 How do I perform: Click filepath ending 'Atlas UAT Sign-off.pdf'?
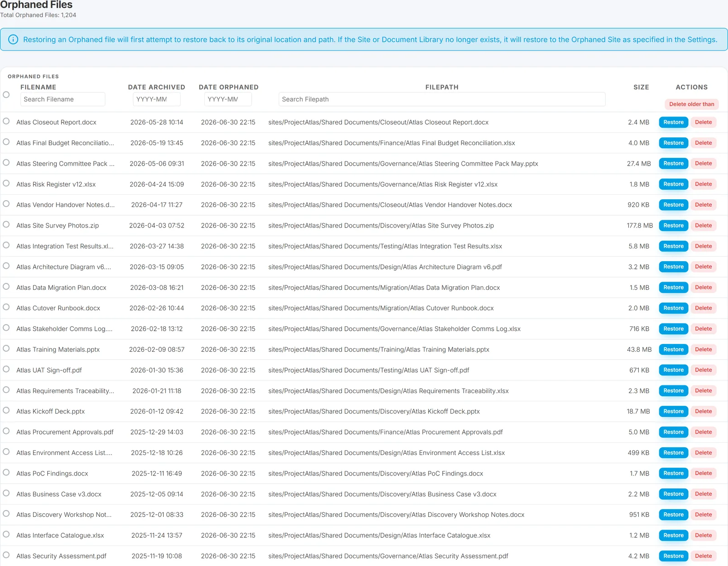click(x=369, y=370)
